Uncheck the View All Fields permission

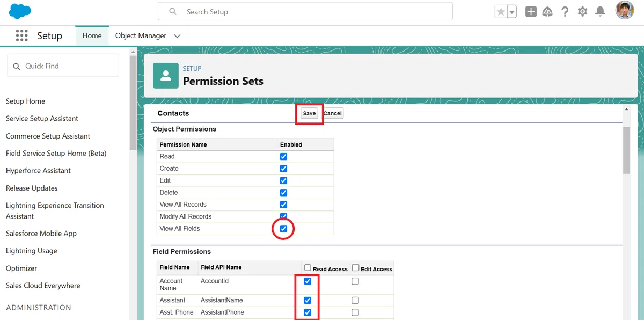coord(283,229)
